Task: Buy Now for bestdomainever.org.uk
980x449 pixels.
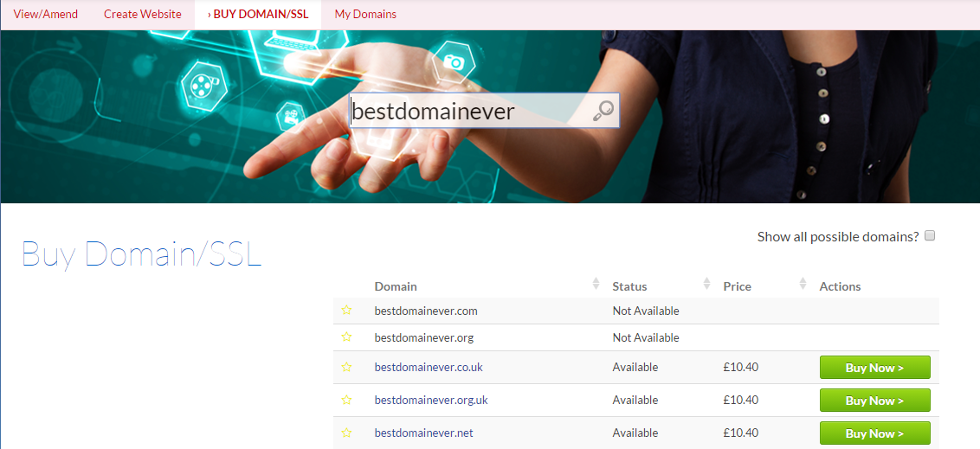Action: pos(875,401)
